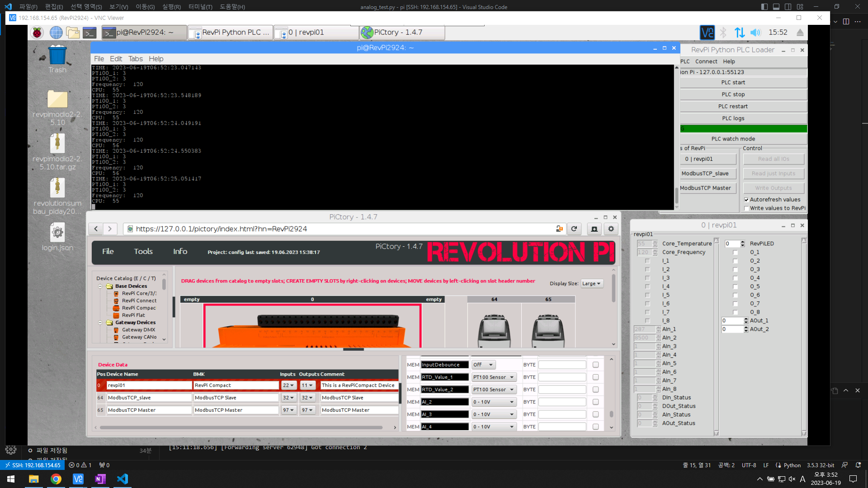The image size is (868, 488).
Task: Enable Write values to RevPi
Action: pyautogui.click(x=746, y=208)
